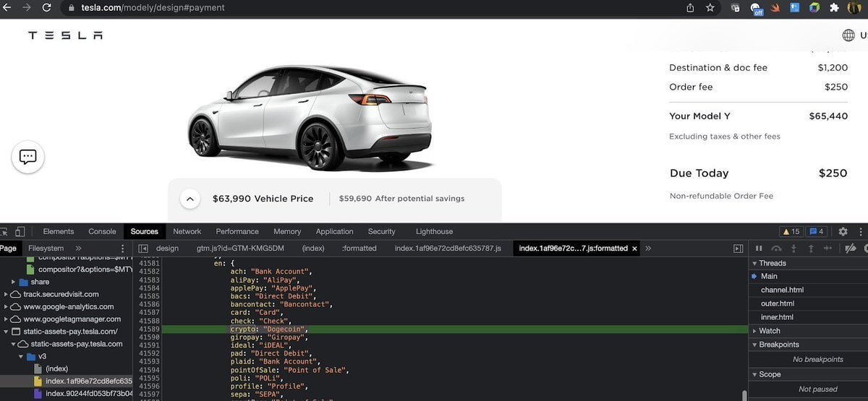Open the design file tab

tap(167, 249)
